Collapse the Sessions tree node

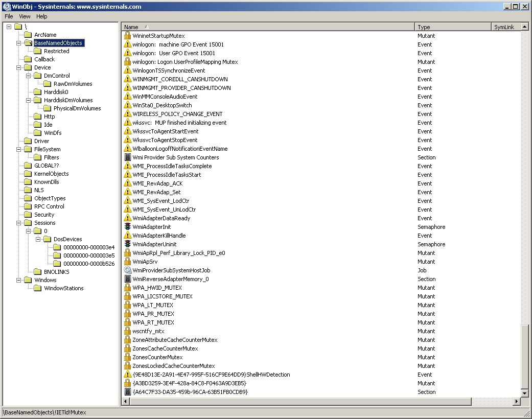click(19, 223)
